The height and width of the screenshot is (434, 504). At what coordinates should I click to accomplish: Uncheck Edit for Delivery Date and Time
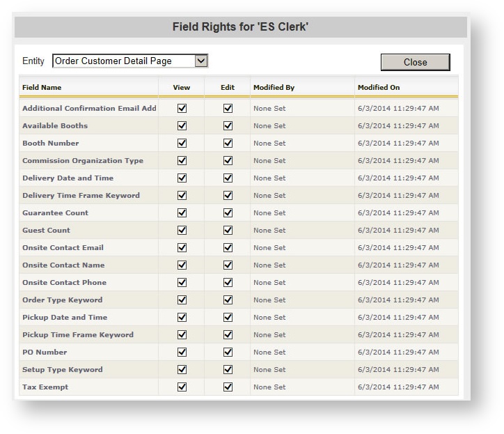point(228,178)
